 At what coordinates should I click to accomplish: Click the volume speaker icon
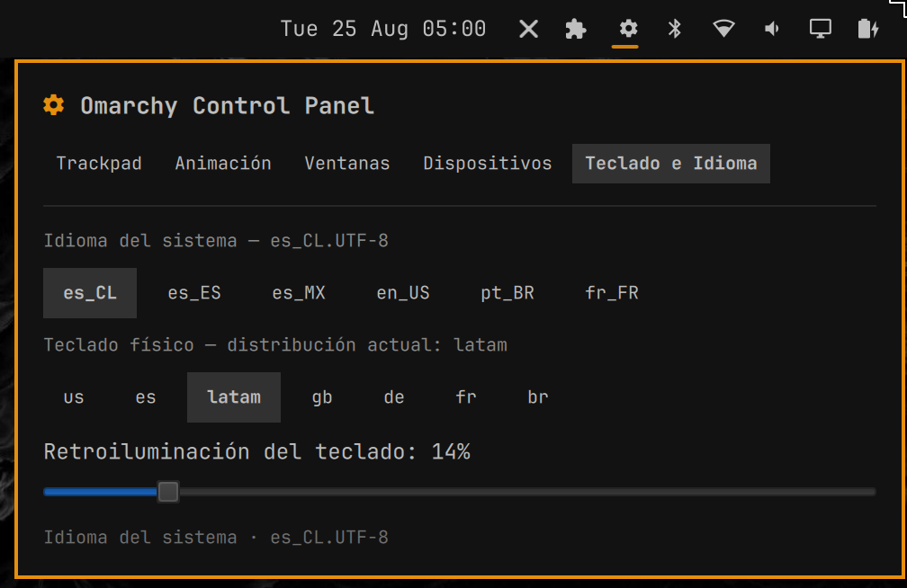point(772,29)
